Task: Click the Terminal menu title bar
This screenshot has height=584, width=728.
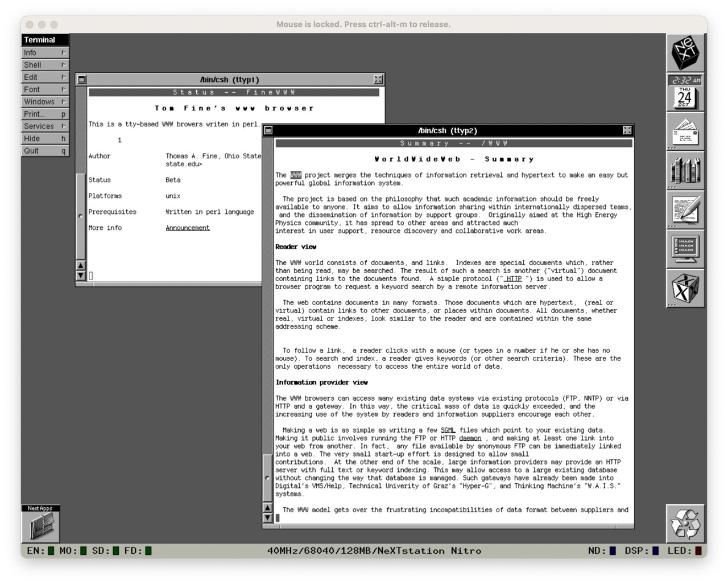Action: tap(45, 40)
